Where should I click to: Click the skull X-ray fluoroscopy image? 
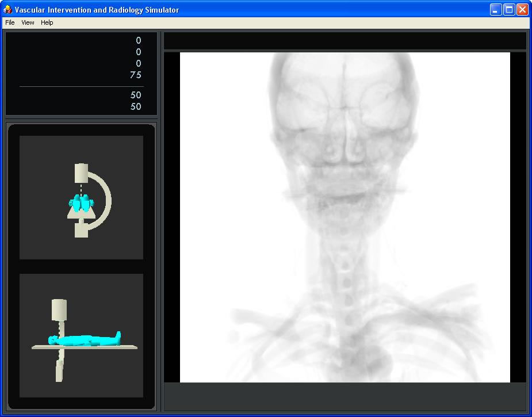click(x=345, y=217)
